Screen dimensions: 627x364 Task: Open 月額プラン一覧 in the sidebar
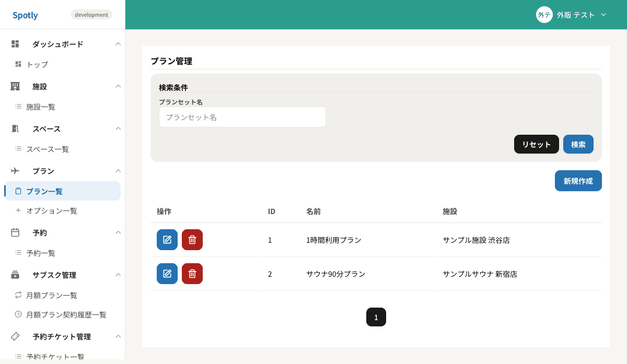pos(63,295)
